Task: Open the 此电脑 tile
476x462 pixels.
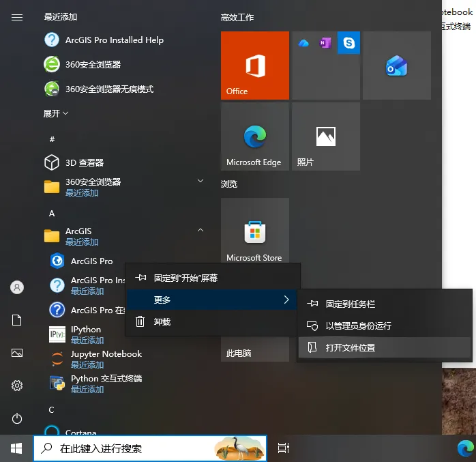Action: point(255,349)
